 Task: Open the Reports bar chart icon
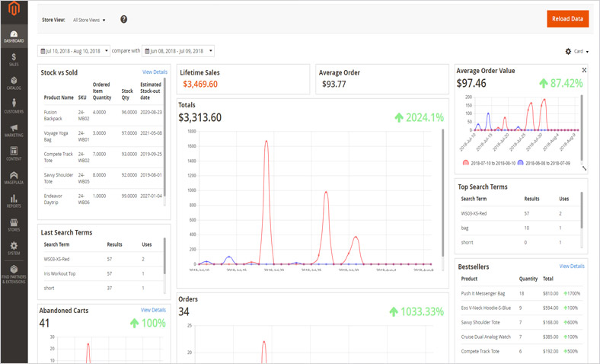[14, 201]
